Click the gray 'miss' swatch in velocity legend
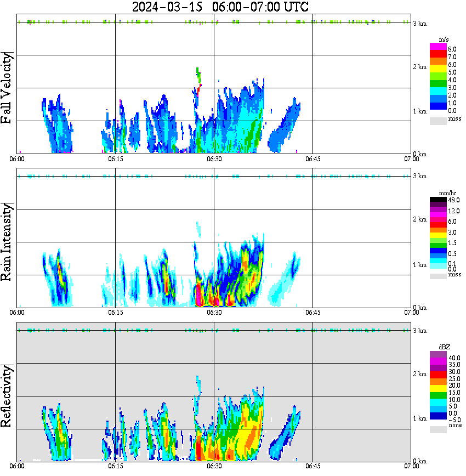The height and width of the screenshot is (476, 466). (438, 121)
